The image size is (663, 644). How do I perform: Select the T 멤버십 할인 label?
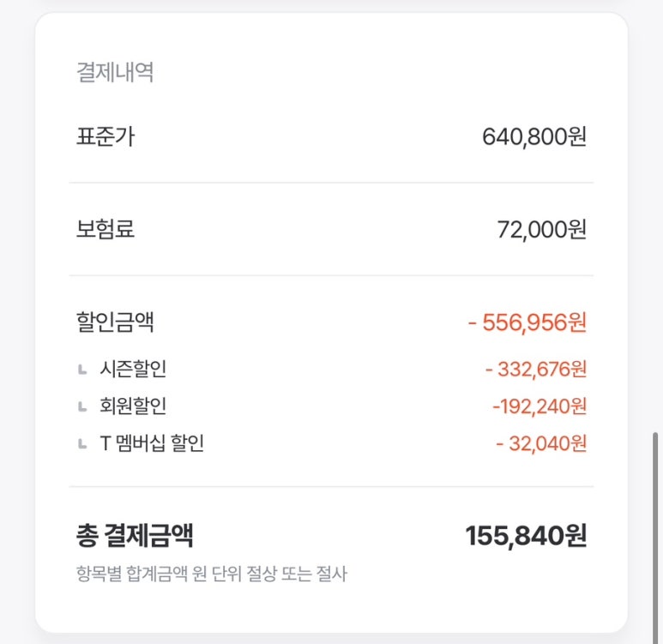[152, 443]
